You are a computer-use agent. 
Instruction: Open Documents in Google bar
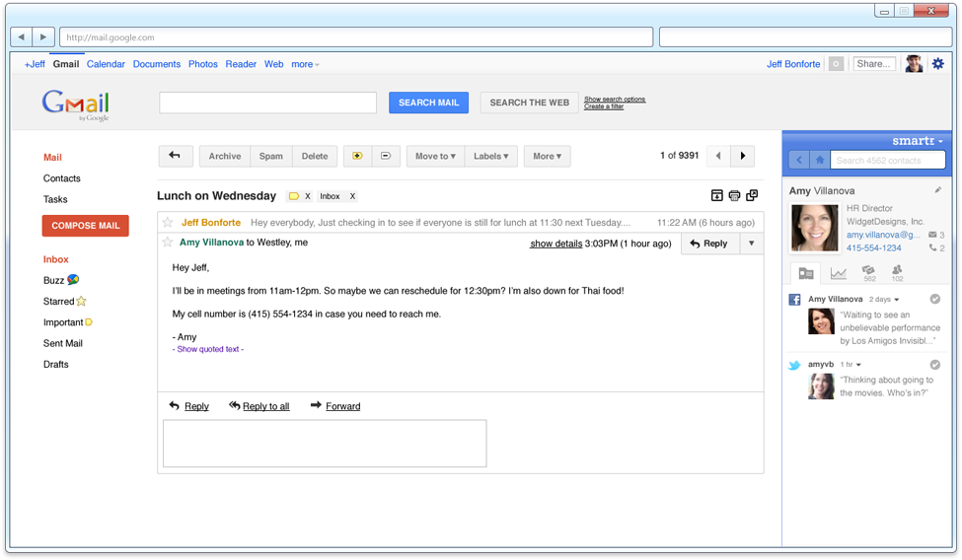coord(157,64)
